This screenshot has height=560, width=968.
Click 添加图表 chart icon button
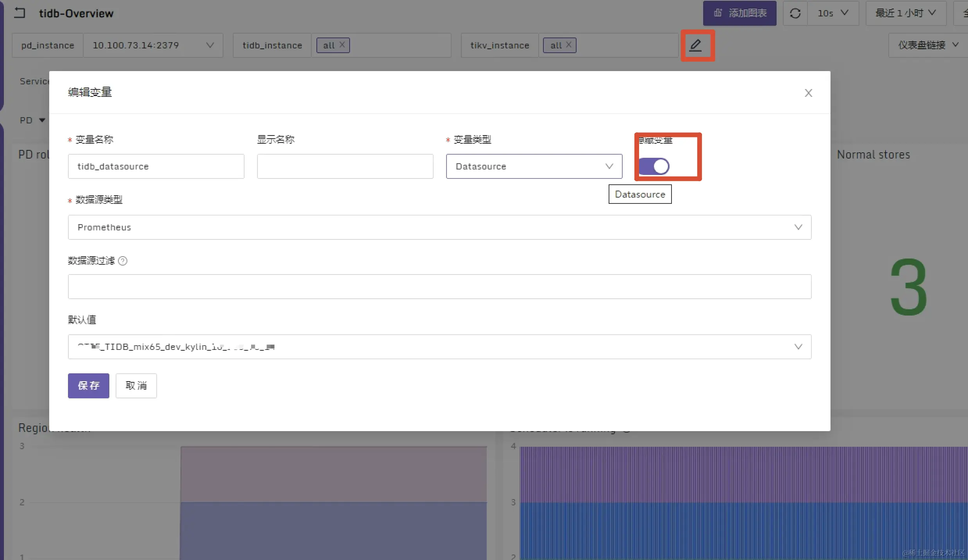tap(739, 13)
